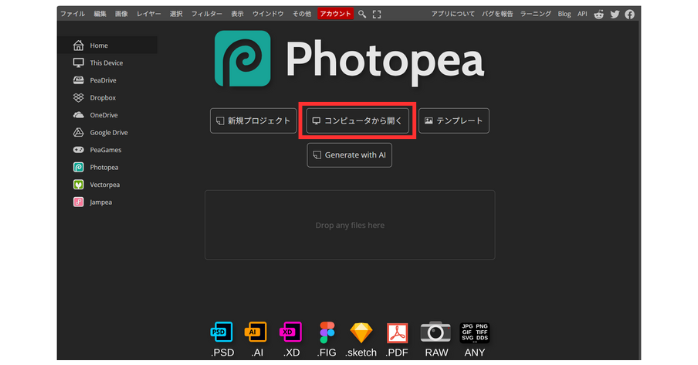Click the コンピュータから開く button
The image size is (698, 365).
click(357, 121)
